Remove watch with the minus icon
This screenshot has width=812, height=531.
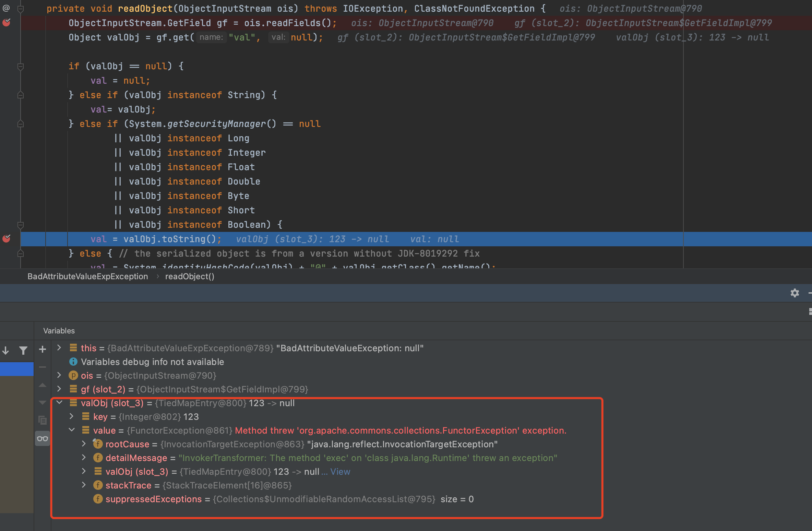pyautogui.click(x=43, y=367)
